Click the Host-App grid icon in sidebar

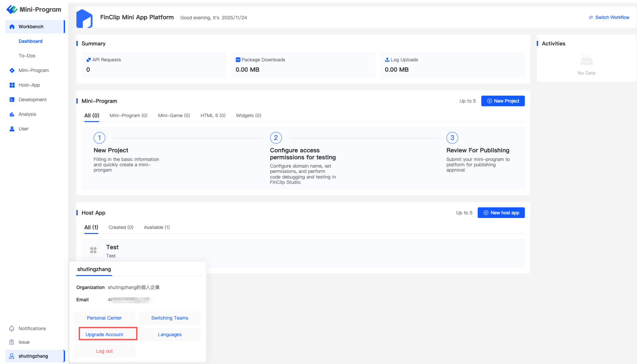[12, 85]
